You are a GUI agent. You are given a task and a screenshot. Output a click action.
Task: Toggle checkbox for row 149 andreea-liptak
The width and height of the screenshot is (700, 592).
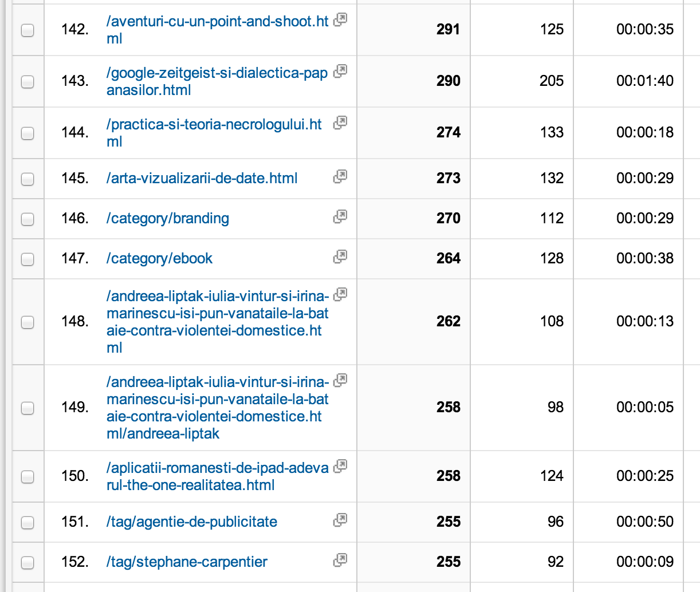coord(27,408)
